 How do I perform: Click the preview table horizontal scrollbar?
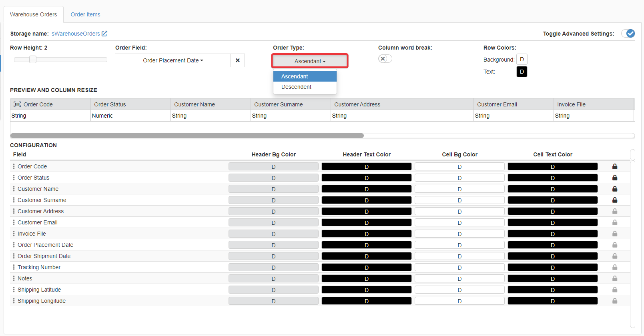pos(187,136)
